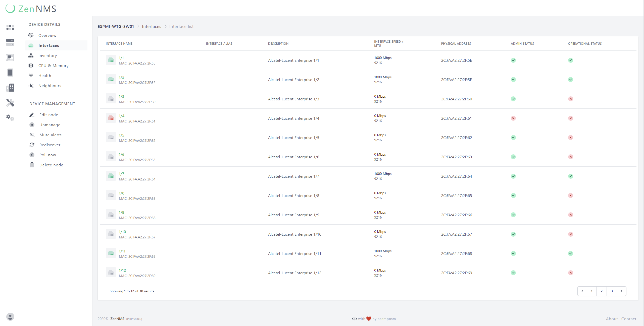Click the port icon for interface 1/11

pos(111,253)
